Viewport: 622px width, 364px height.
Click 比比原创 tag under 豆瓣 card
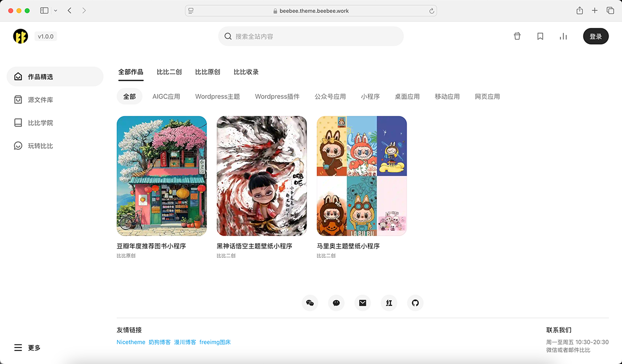[126, 256]
